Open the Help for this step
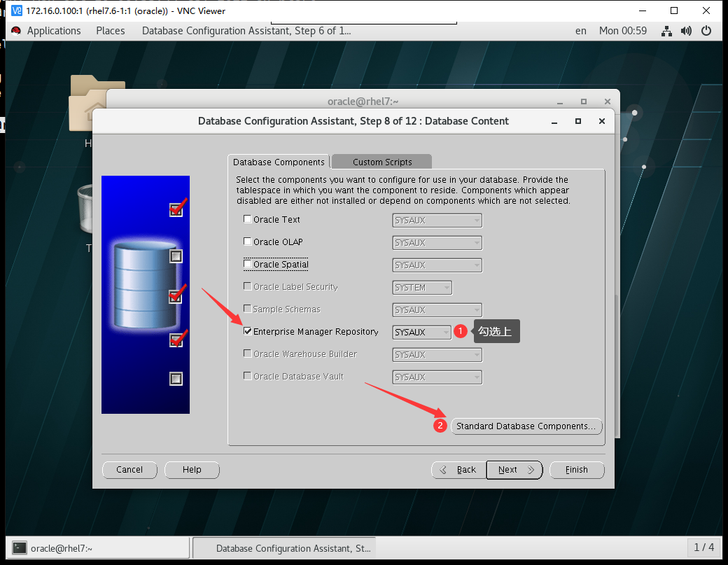The image size is (728, 565). click(x=192, y=470)
